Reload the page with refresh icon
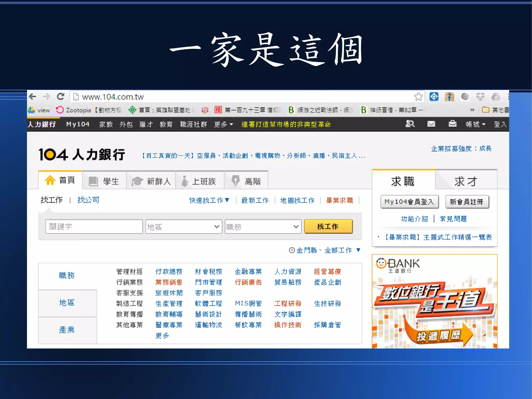This screenshot has height=399, width=532. pos(61,97)
